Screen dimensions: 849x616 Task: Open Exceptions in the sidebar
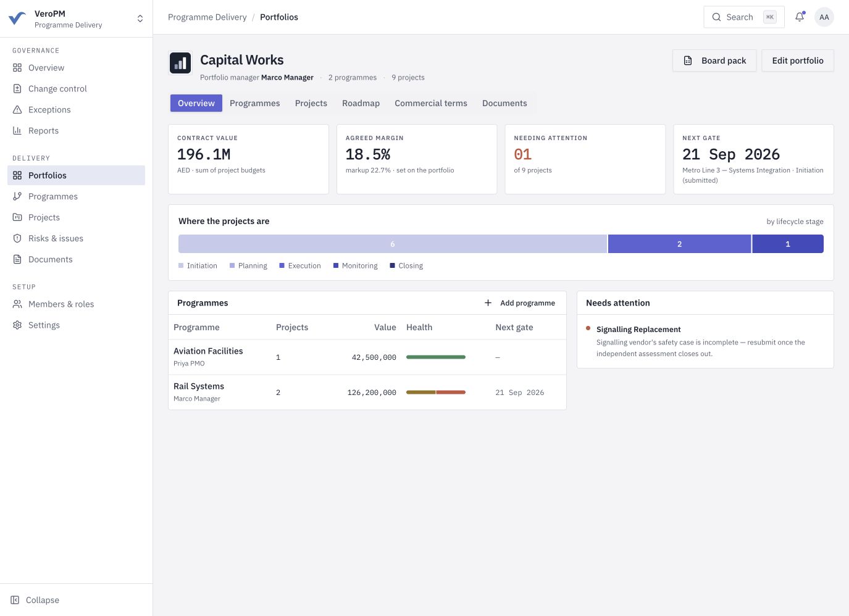(x=77, y=110)
